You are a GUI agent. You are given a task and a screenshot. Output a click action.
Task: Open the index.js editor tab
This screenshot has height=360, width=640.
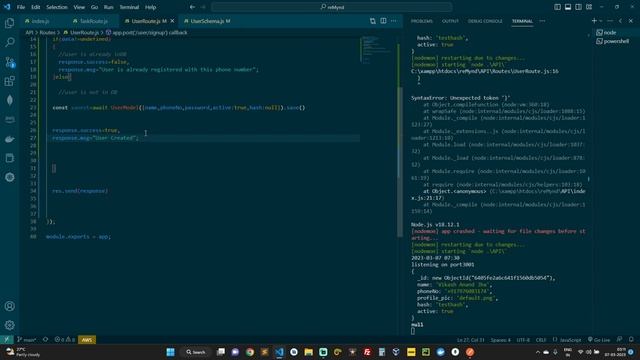coord(41,21)
